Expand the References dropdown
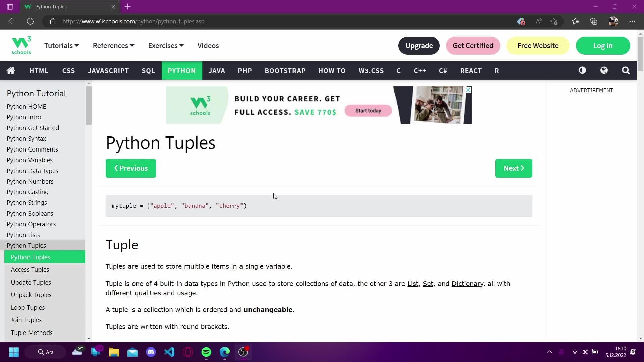The width and height of the screenshot is (644, 362). click(x=114, y=46)
